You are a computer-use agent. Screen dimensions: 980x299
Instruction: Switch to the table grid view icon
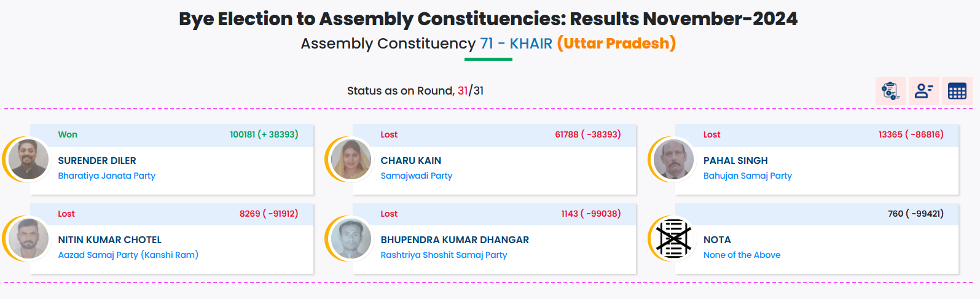coord(957,91)
